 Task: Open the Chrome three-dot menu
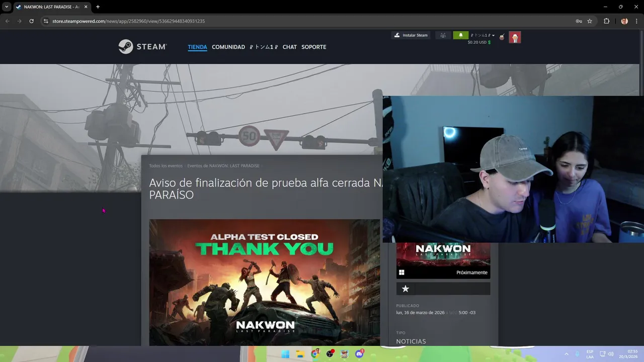tap(637, 21)
